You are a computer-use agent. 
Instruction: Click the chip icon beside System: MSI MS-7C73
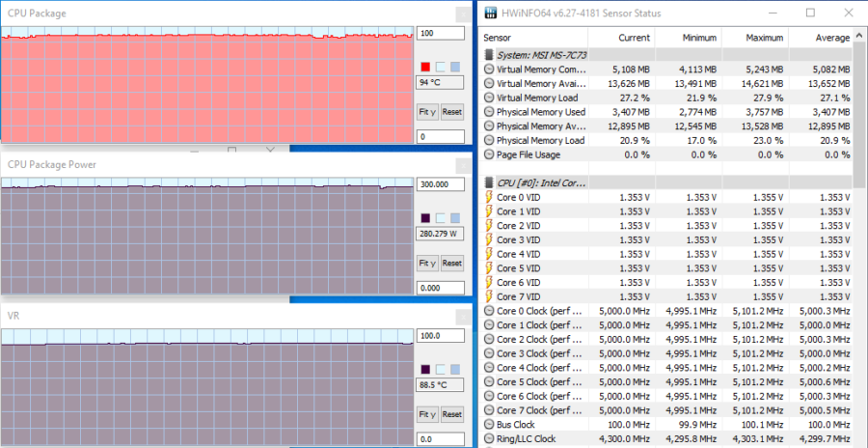tap(488, 55)
